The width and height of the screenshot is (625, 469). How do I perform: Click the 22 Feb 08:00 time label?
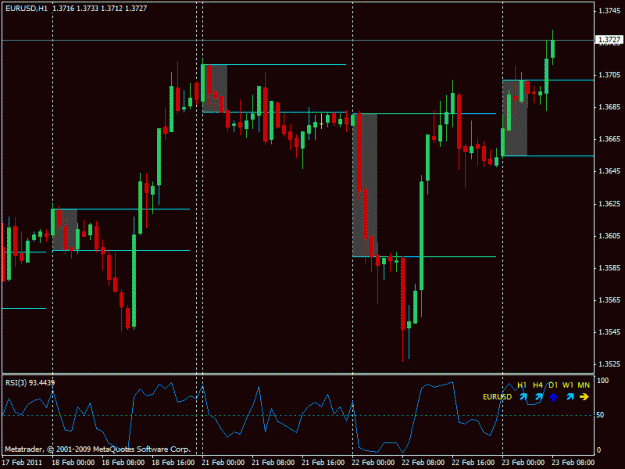coord(423,463)
